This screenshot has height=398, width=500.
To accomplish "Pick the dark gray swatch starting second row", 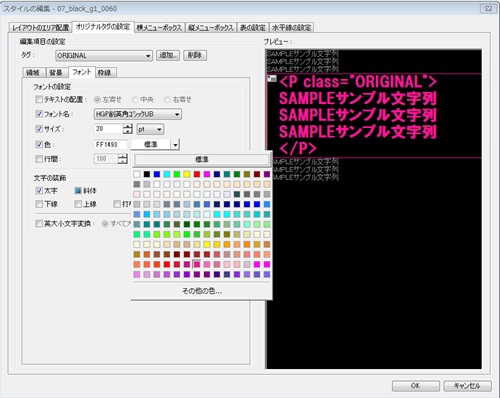I will point(137,184).
